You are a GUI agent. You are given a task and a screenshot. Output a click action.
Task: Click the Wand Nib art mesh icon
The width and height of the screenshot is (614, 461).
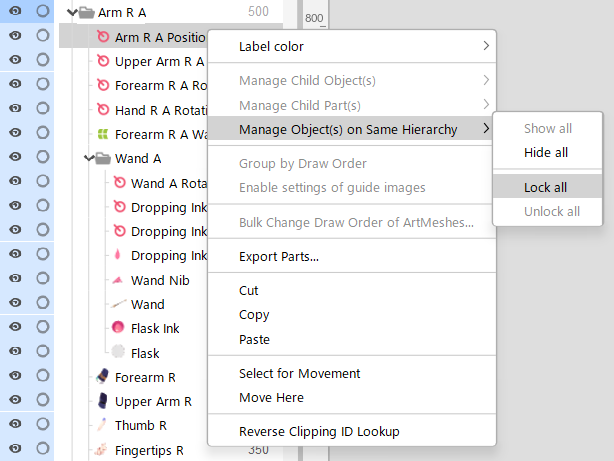[118, 280]
